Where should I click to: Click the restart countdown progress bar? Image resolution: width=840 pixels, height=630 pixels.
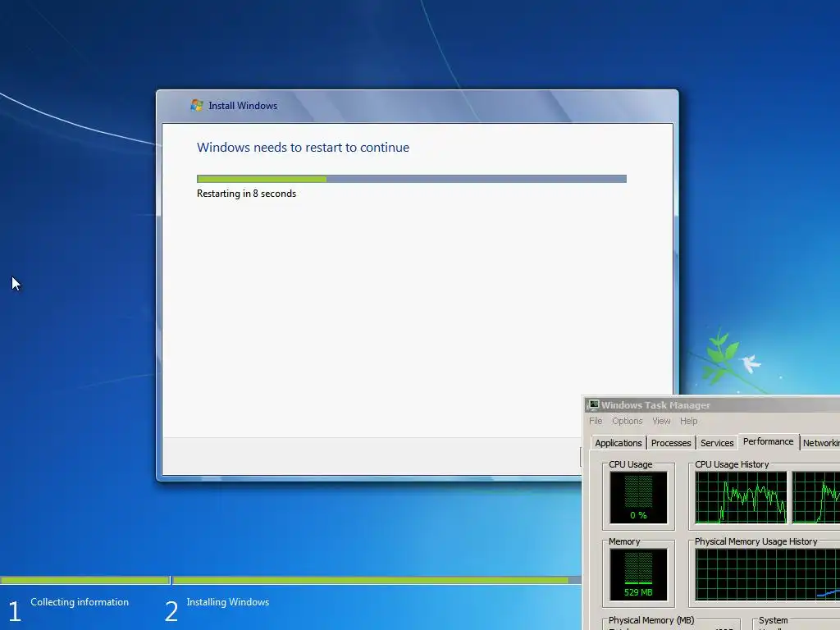click(x=412, y=179)
